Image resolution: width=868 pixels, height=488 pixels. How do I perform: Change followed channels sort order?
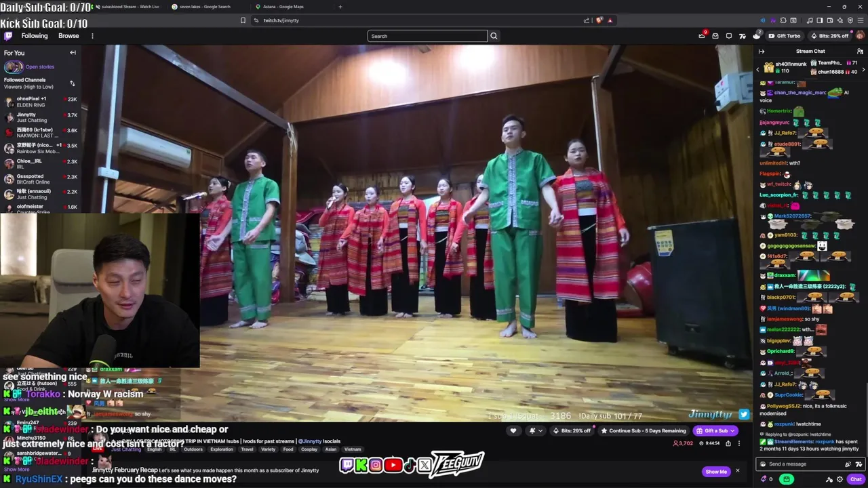click(73, 83)
